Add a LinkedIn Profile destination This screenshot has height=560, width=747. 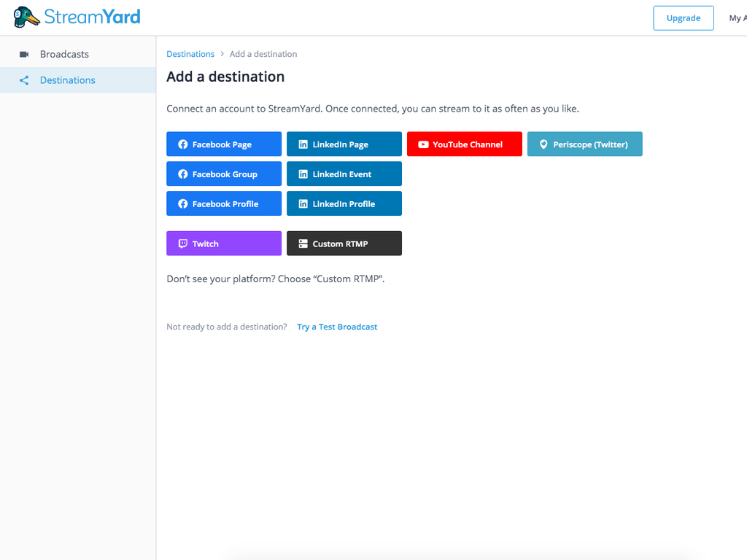click(x=344, y=203)
